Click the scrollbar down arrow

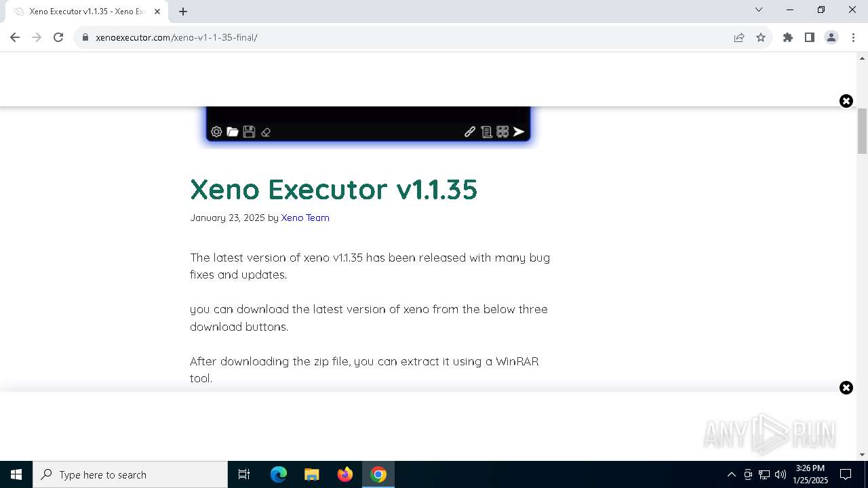[863, 455]
